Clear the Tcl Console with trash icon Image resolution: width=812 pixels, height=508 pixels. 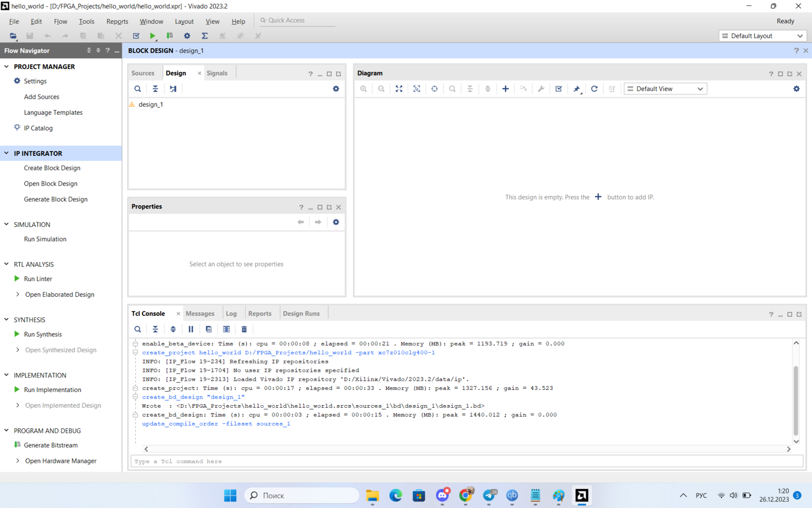[244, 329]
